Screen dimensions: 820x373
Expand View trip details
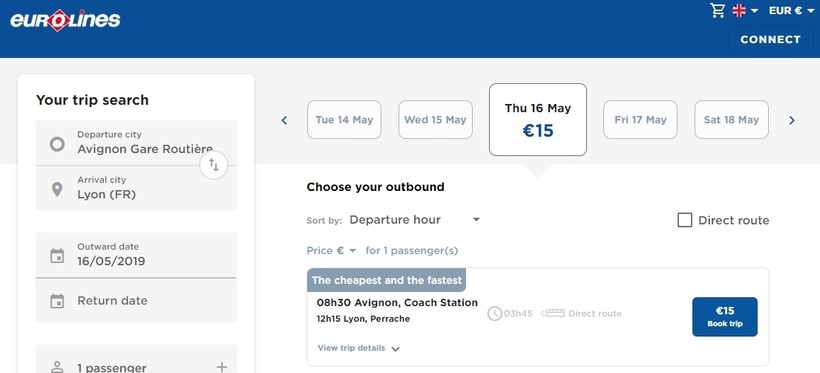pos(359,348)
